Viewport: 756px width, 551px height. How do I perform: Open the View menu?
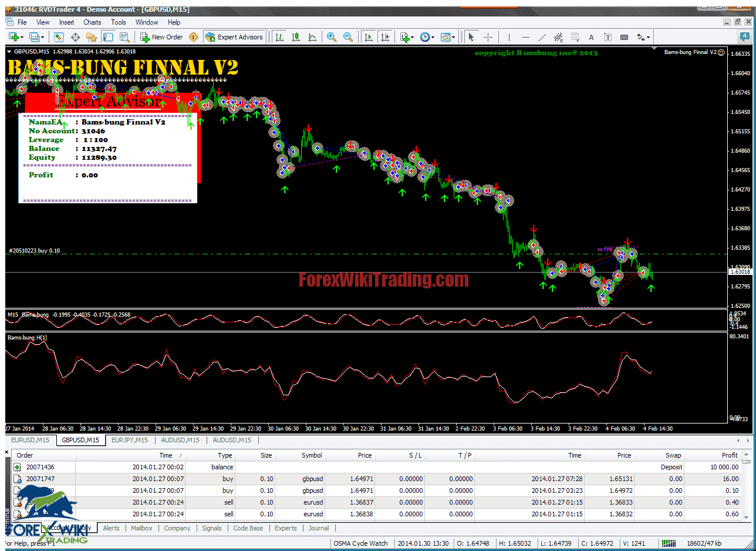pyautogui.click(x=43, y=22)
